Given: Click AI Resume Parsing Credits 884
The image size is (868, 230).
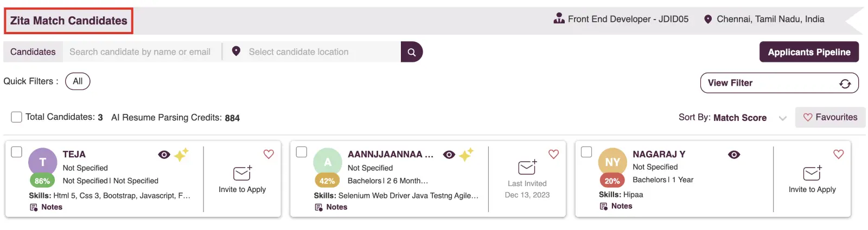Looking at the screenshot, I should [x=175, y=118].
